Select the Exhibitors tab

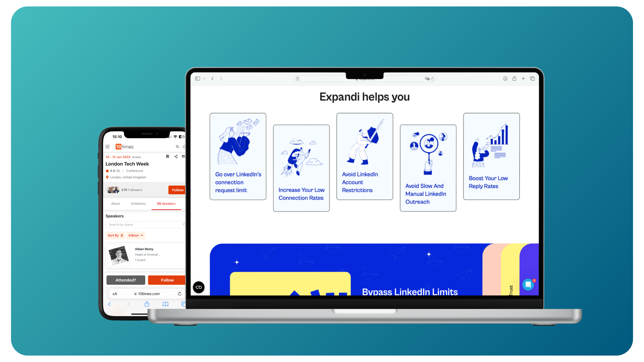(x=138, y=203)
